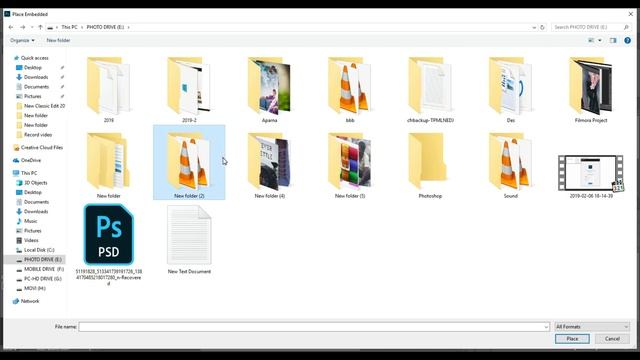Select New Classic Edit 20 in sidebar
The width and height of the screenshot is (640, 360).
44,106
